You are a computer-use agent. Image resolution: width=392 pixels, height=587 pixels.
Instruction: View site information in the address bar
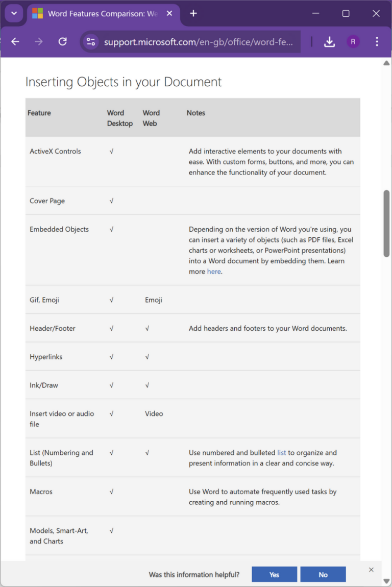tap(91, 42)
